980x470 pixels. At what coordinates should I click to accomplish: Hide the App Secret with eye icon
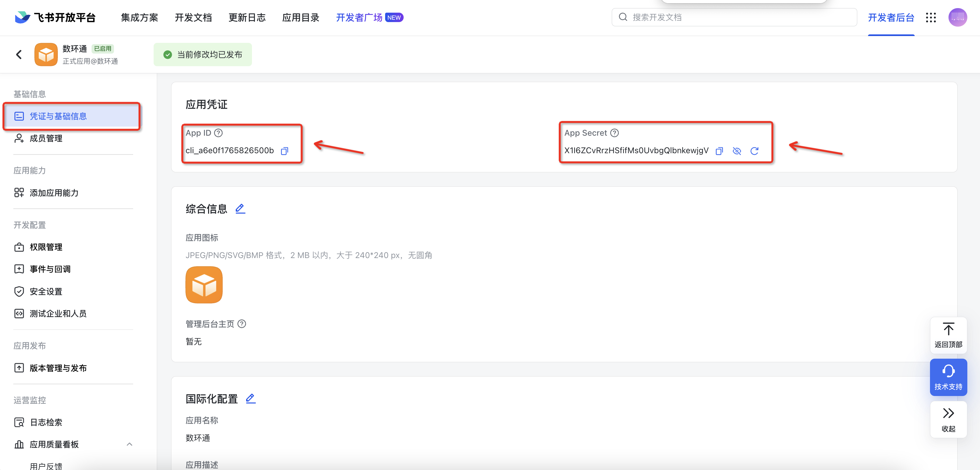click(737, 151)
